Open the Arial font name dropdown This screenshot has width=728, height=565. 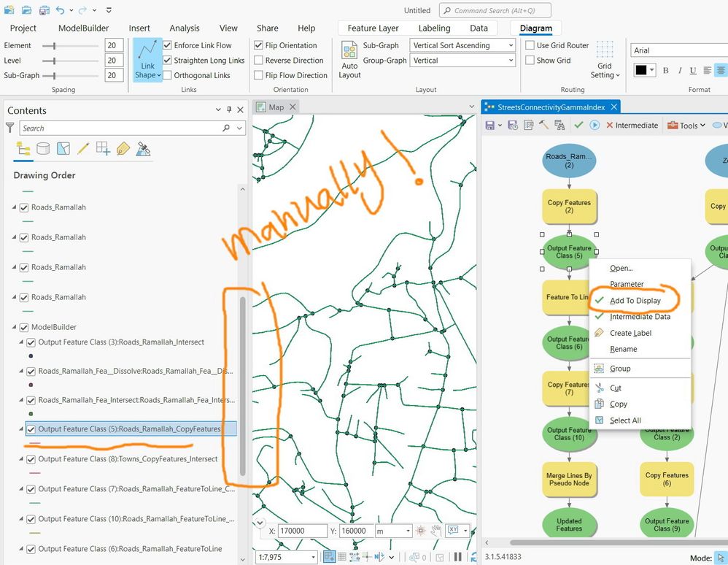tap(679, 50)
